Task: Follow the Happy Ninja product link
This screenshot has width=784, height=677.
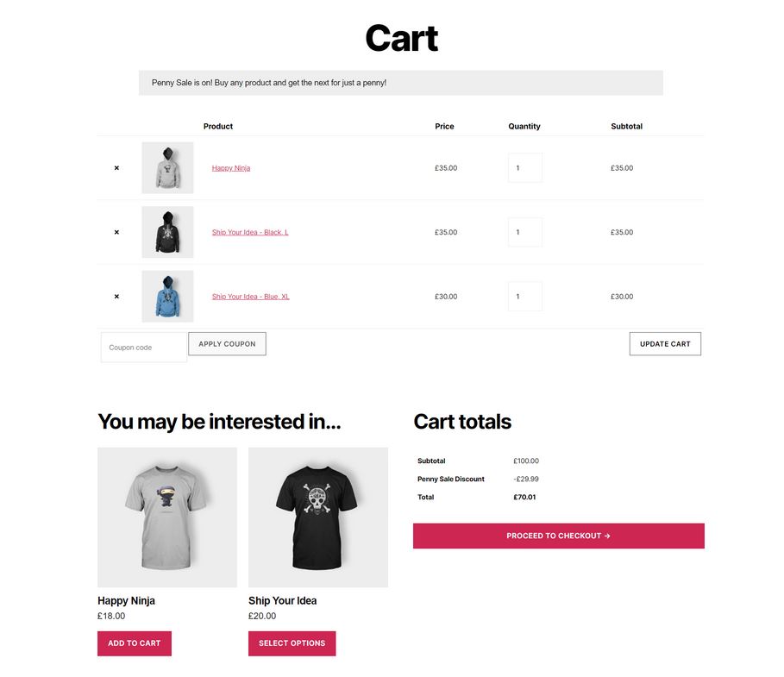Action: [x=231, y=168]
